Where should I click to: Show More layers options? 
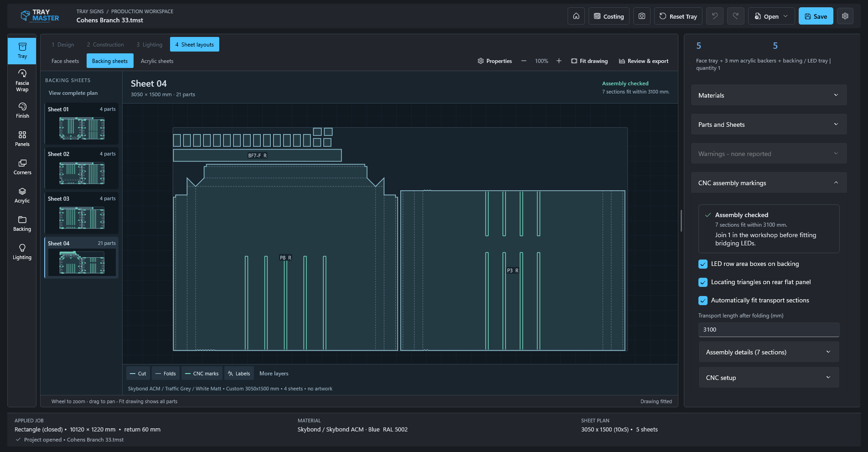pyautogui.click(x=274, y=374)
